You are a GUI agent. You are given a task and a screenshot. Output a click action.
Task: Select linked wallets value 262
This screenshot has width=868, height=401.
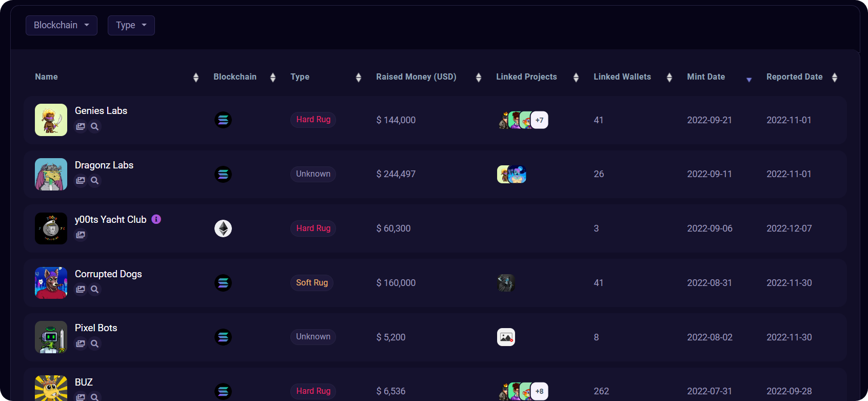[601, 391]
